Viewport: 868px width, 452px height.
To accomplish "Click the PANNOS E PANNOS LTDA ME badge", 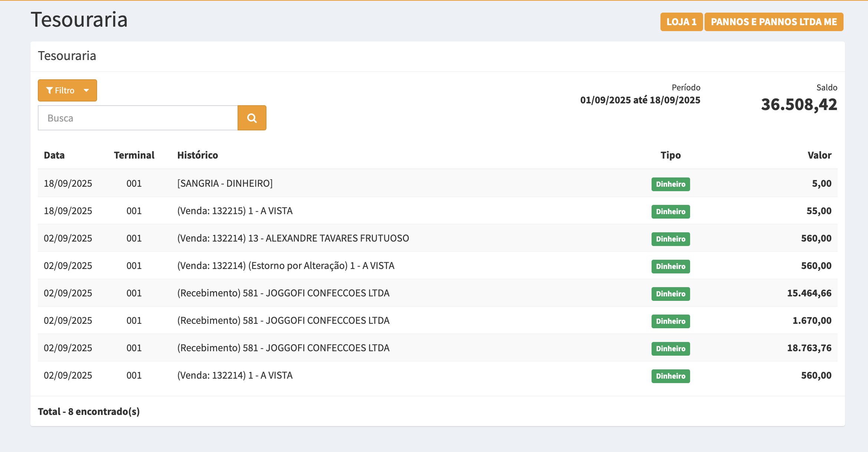I will [x=773, y=22].
